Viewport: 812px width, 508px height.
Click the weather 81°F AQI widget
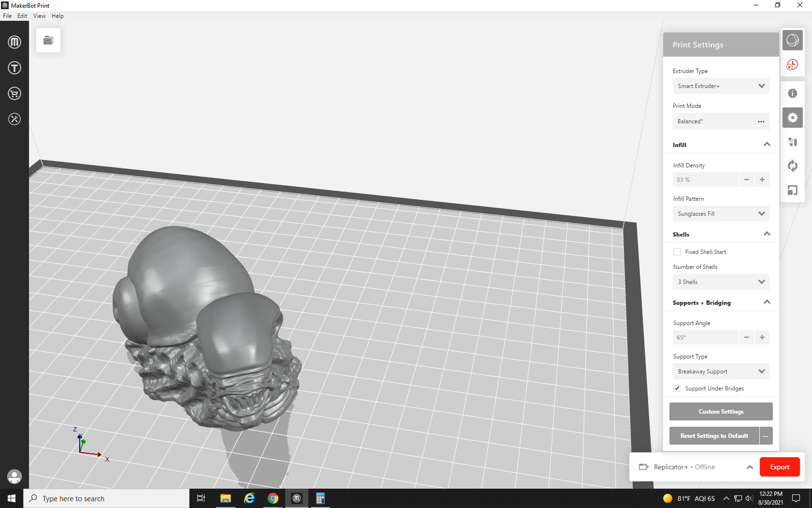click(x=689, y=498)
